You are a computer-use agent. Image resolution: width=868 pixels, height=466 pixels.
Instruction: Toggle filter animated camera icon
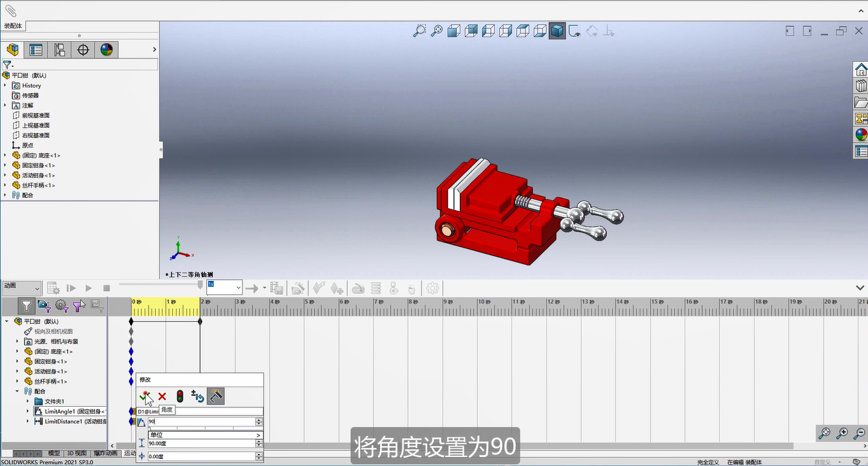(x=43, y=306)
